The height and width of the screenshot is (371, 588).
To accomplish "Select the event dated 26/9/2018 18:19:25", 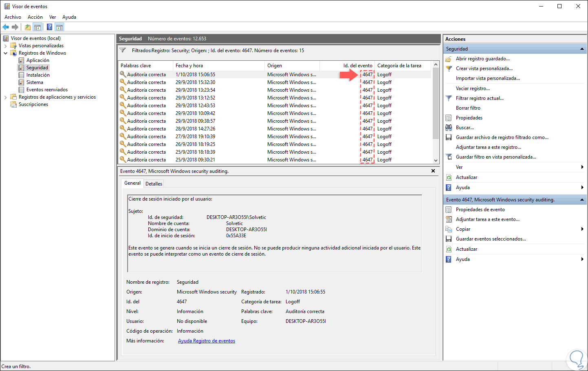I will click(x=275, y=144).
